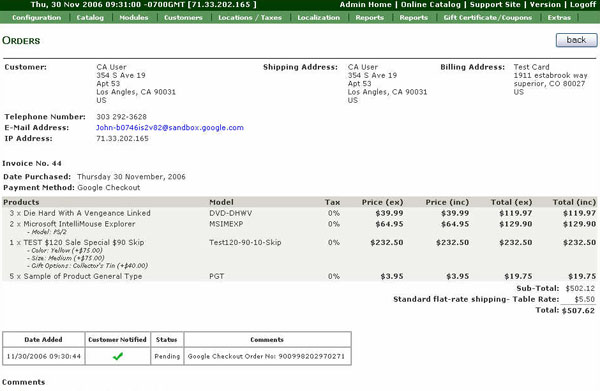This screenshot has width=600, height=391.
Task: Click the $232.50 Total (inc) cell
Action: pos(579,242)
